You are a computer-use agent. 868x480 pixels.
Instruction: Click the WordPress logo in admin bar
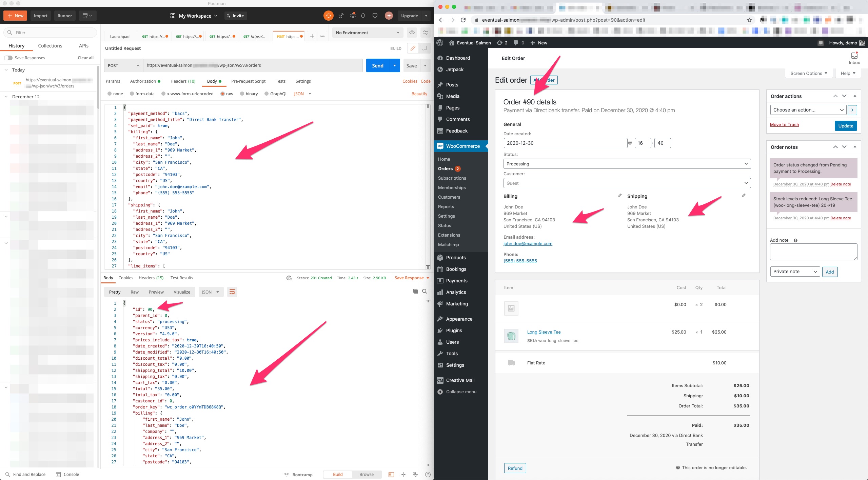(x=440, y=43)
